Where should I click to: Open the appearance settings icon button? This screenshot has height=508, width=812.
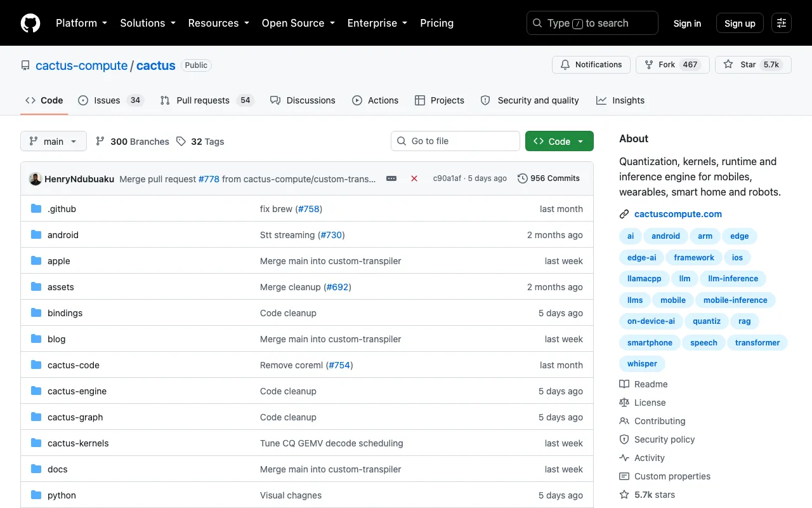[782, 23]
